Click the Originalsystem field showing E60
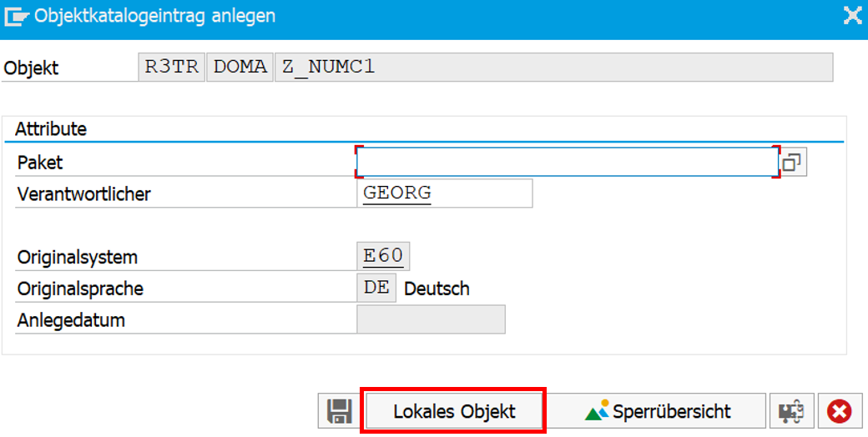Viewport: 868px width, 437px height. coord(383,256)
